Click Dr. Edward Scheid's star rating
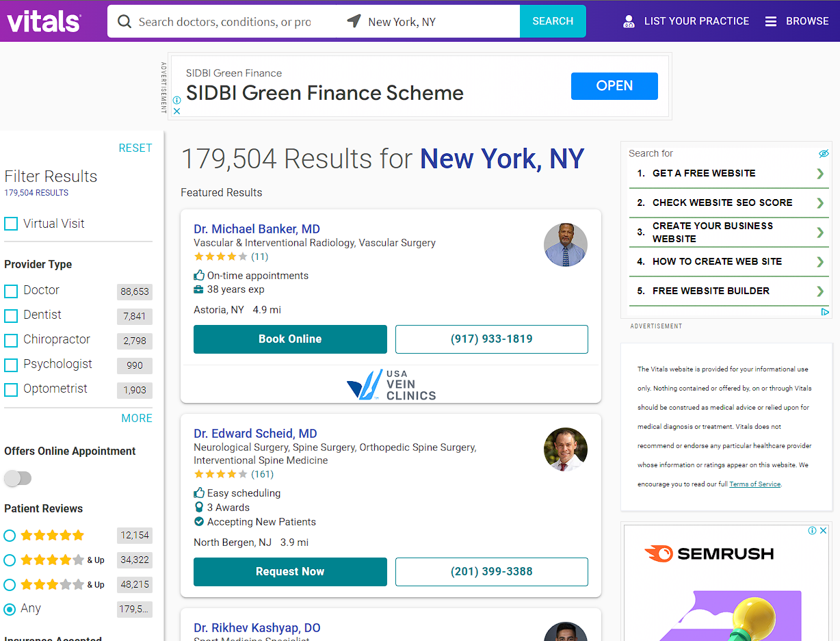 220,474
